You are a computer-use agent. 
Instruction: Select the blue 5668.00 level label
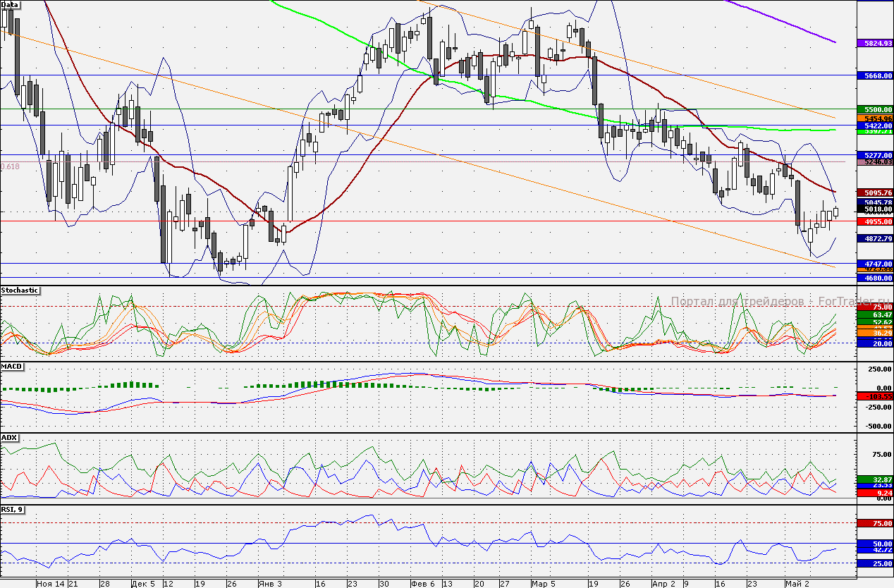(x=874, y=75)
